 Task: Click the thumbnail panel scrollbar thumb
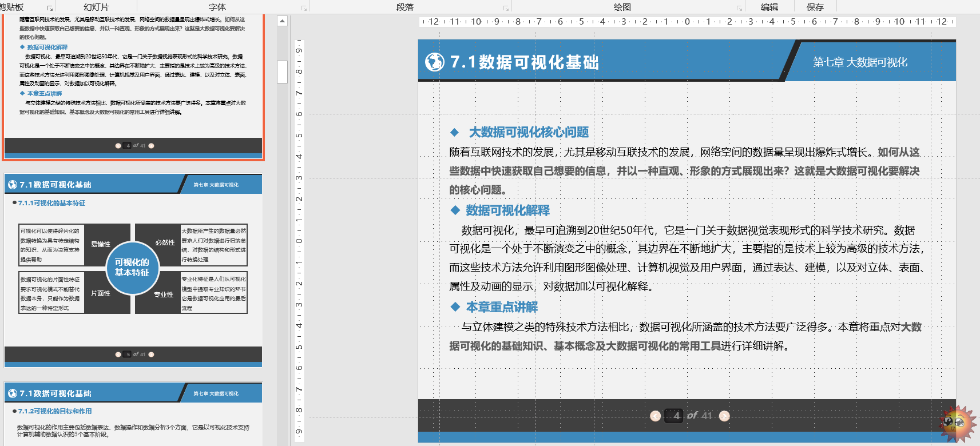tap(282, 72)
